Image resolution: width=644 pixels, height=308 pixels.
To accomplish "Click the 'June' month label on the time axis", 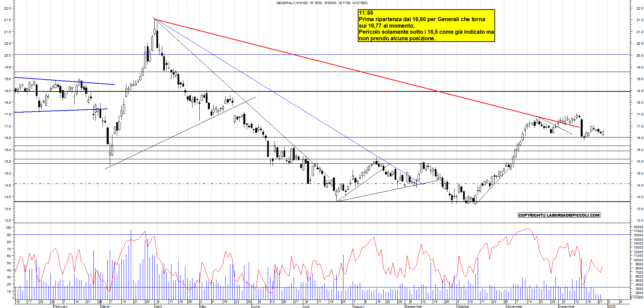I will (x=256, y=306).
